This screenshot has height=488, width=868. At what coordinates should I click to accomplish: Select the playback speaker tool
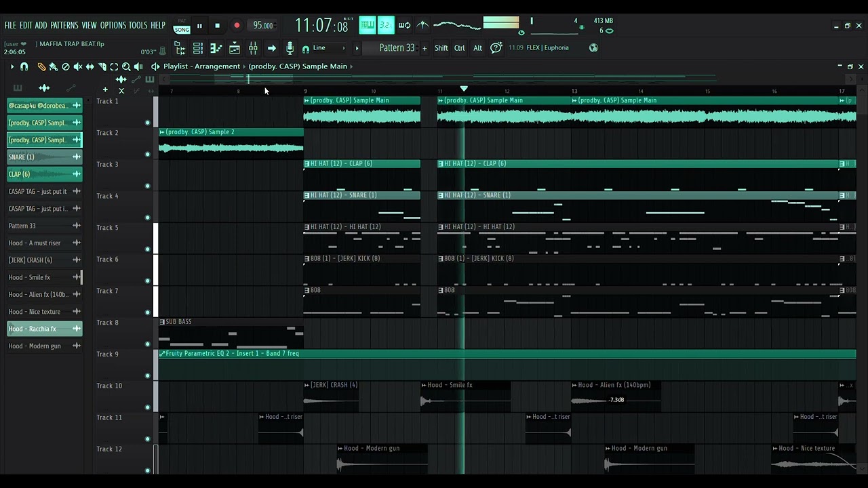(138, 66)
